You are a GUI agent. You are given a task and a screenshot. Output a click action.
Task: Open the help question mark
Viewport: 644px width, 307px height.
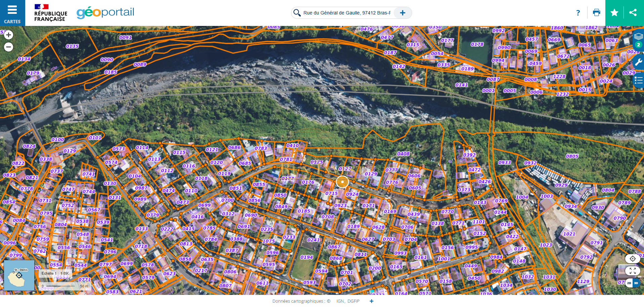tap(578, 13)
